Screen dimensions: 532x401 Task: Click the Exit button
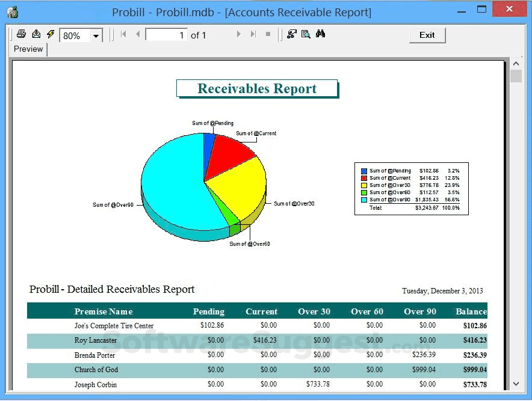click(x=427, y=35)
